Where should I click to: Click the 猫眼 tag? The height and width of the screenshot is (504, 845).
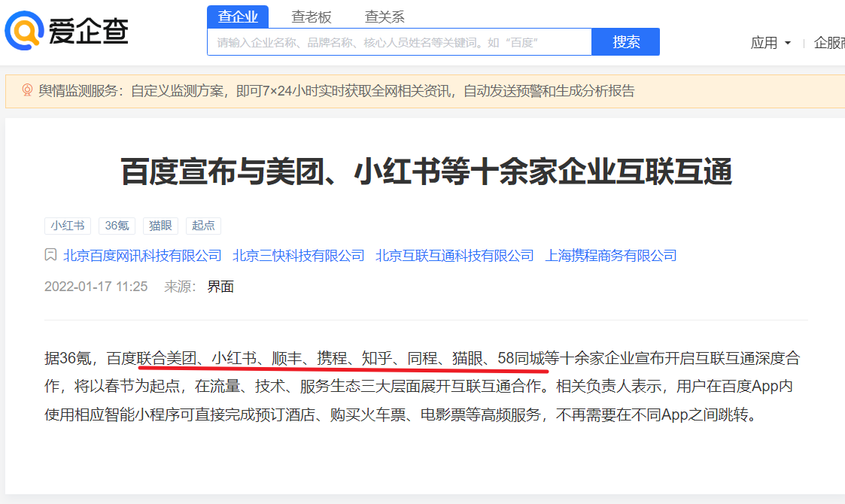coord(160,226)
